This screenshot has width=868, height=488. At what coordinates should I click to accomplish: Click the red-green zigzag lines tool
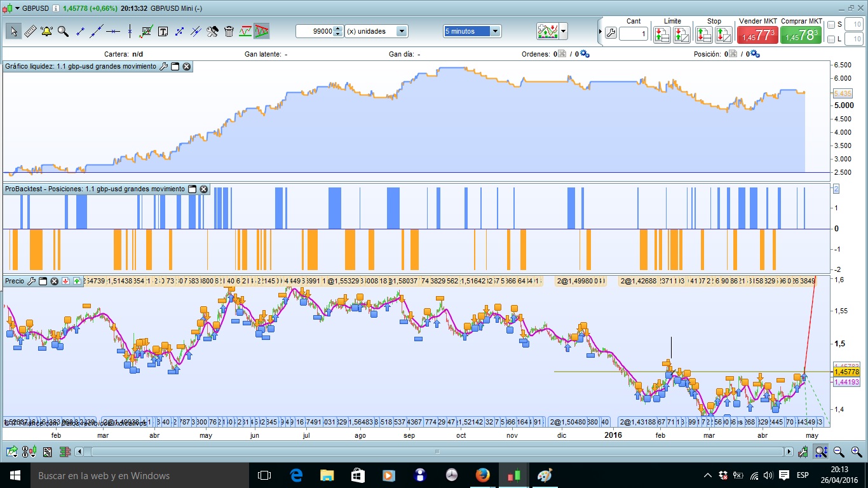[x=245, y=31]
